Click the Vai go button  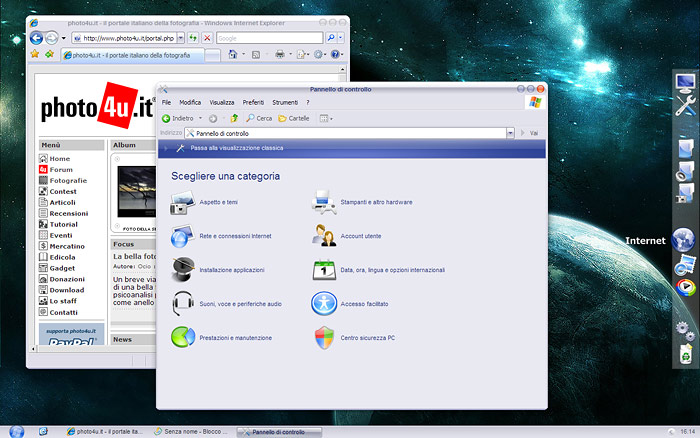point(529,133)
